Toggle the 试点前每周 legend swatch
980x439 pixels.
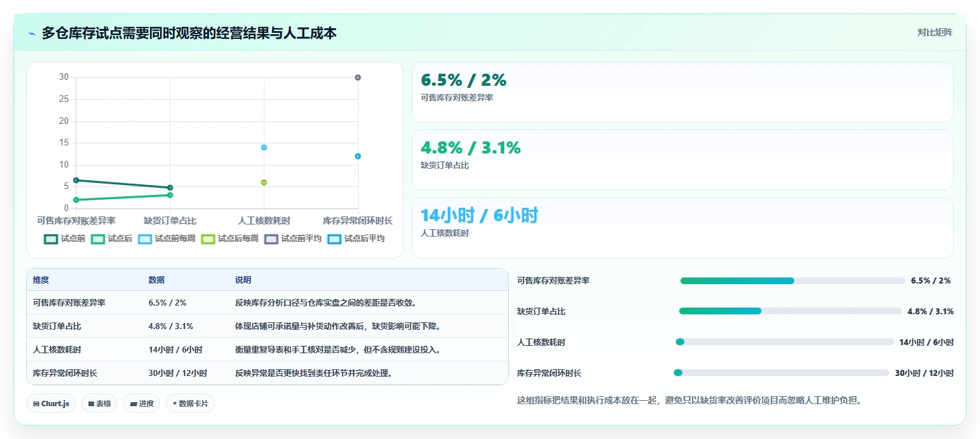click(x=145, y=239)
